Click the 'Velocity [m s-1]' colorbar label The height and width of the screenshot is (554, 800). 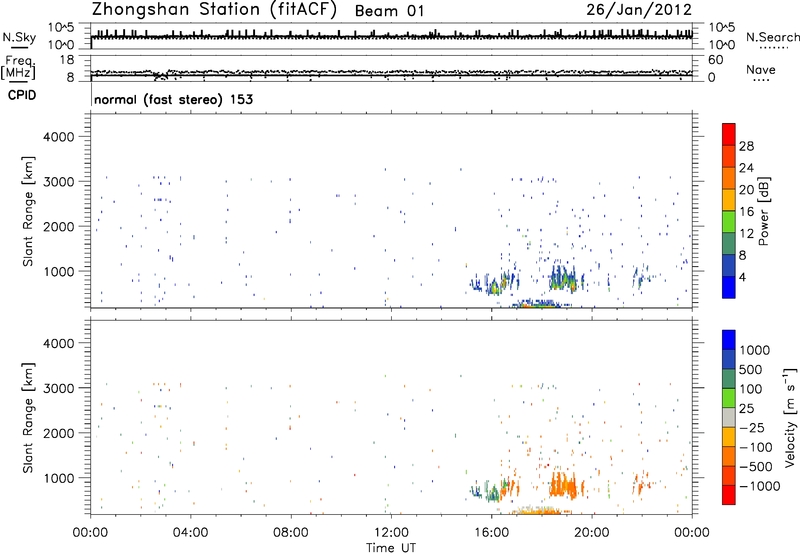(790, 417)
